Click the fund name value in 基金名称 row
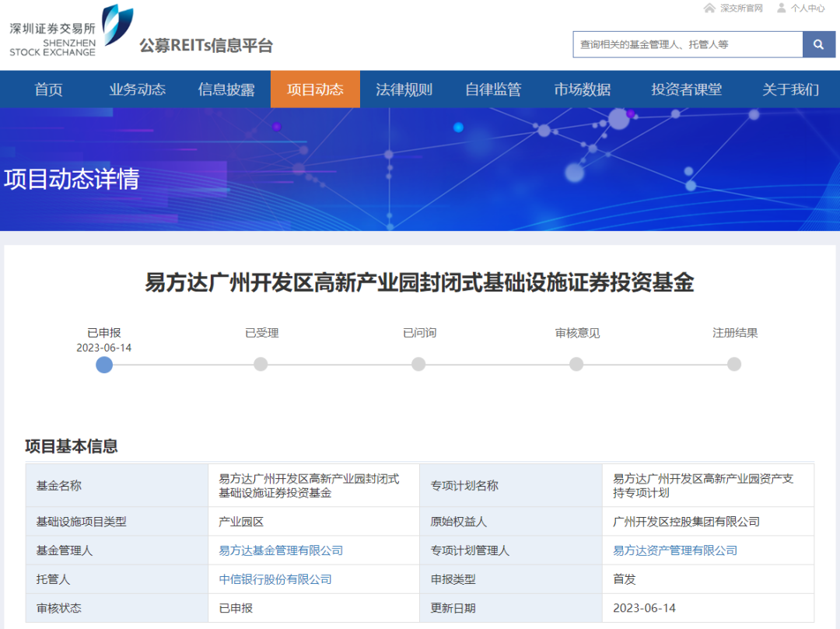This screenshot has height=629, width=840. pyautogui.click(x=314, y=485)
